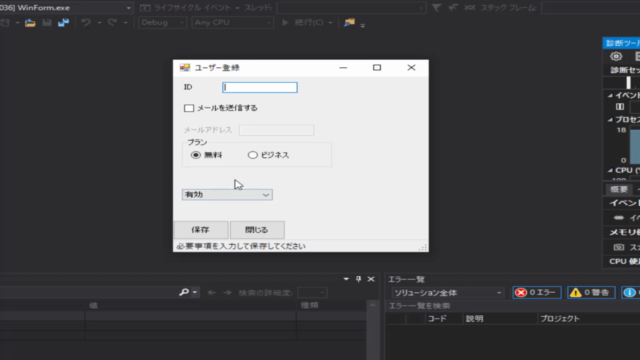This screenshot has width=640, height=360.
Task: Click the filter funnel icon in debug toolbar
Action: [x=436, y=8]
